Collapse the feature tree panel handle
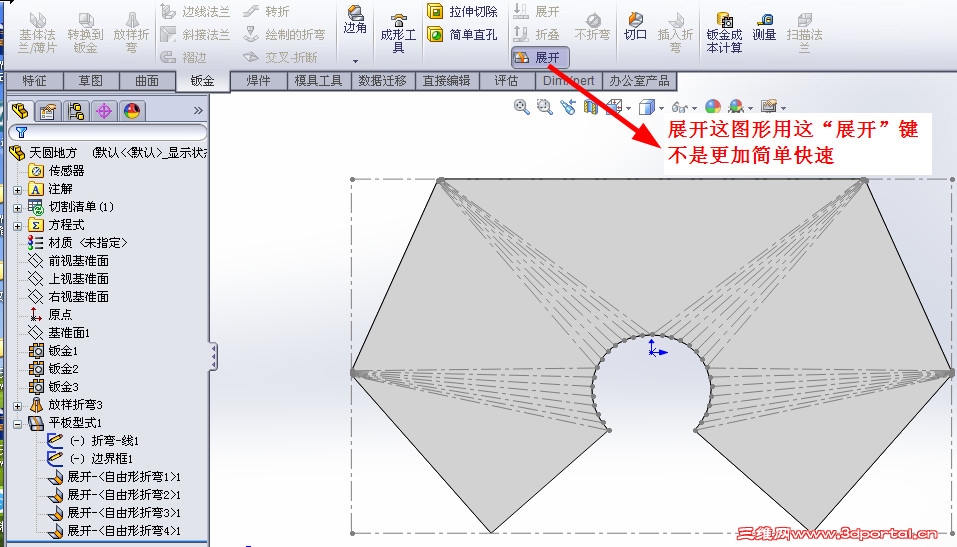The width and height of the screenshot is (957, 547). 213,357
